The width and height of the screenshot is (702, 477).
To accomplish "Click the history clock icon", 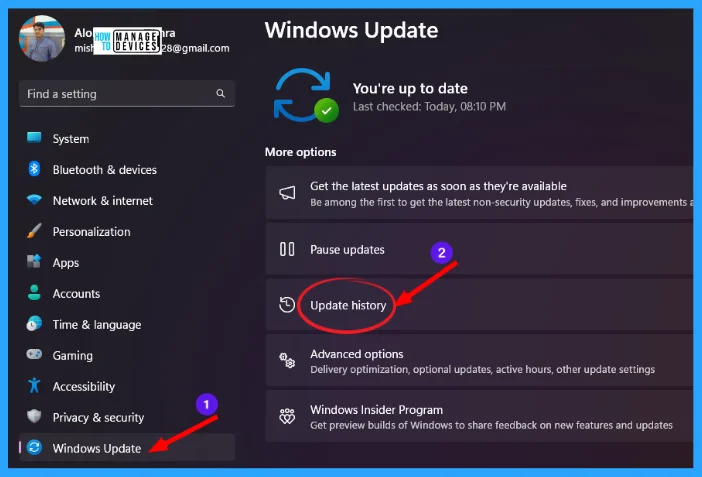I will pos(287,305).
